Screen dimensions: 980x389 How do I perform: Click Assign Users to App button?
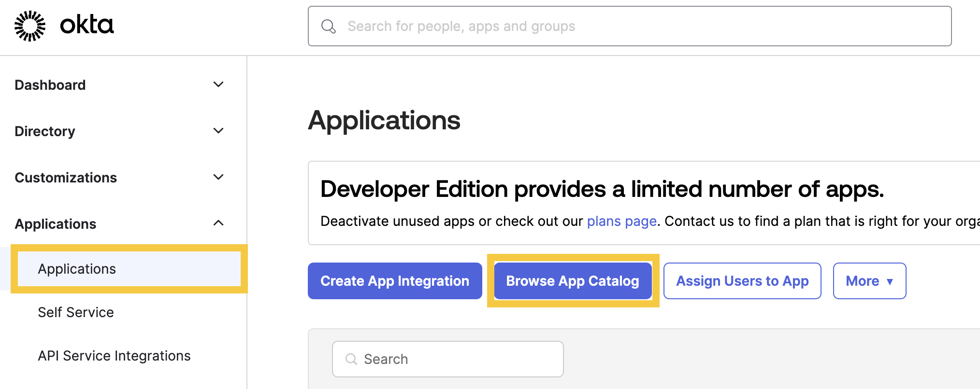pyautogui.click(x=742, y=281)
